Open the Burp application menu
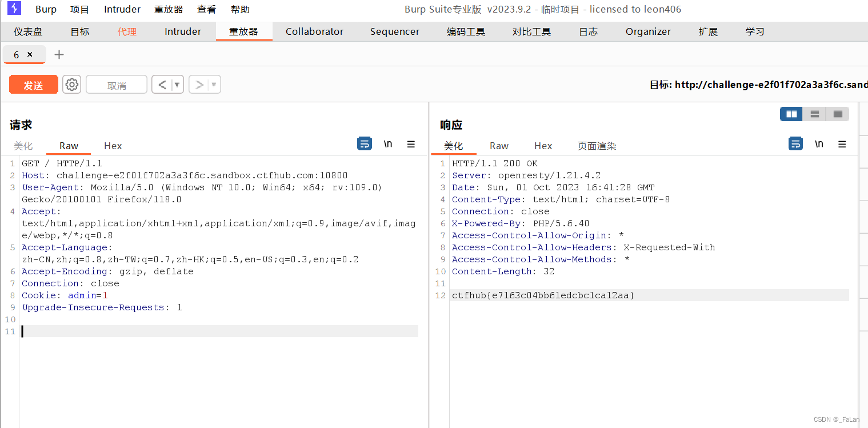 click(x=46, y=9)
